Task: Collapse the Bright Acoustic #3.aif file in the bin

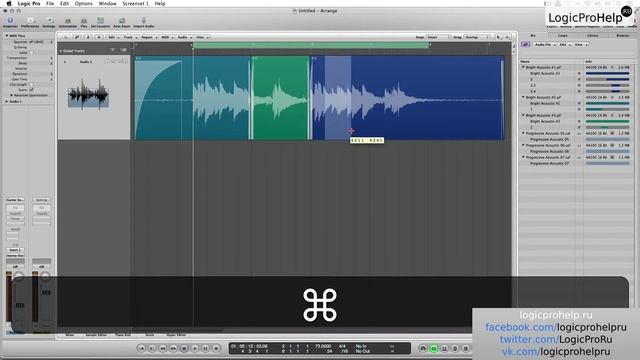Action: (x=523, y=115)
